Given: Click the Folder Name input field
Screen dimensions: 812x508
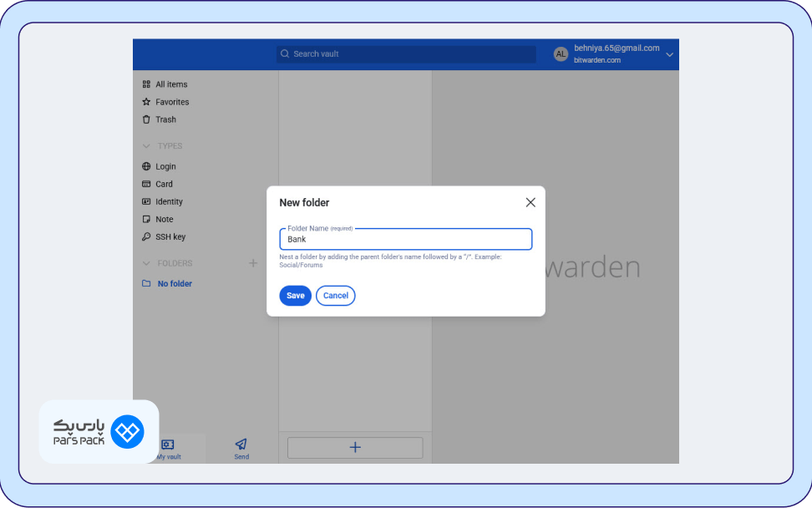Looking at the screenshot, I should (405, 240).
